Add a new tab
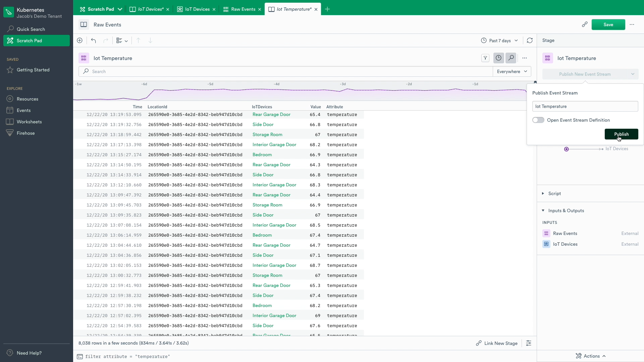Screen dimensions: 644x362 coord(327,9)
